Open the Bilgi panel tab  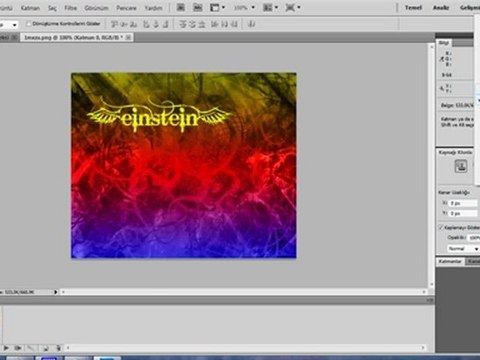444,43
